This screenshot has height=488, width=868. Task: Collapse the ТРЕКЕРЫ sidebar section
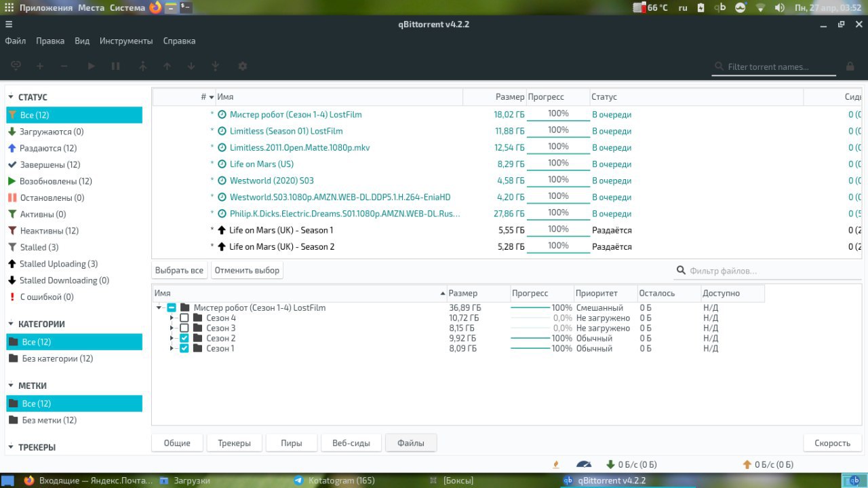[11, 447]
